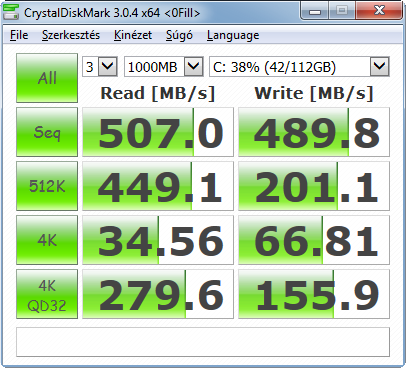This screenshot has width=406, height=368.
Task: Open the Language menu
Action: tap(233, 35)
